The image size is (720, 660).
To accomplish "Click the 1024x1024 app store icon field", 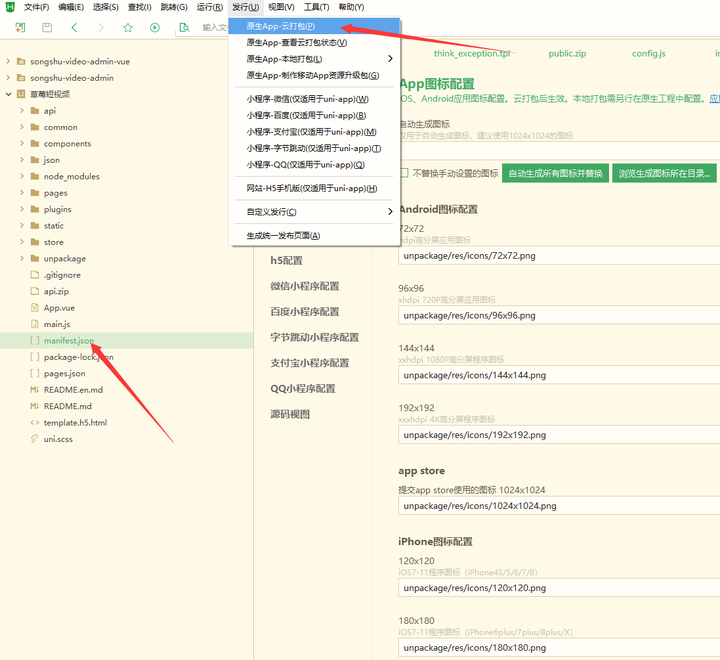I will pyautogui.click(x=559, y=506).
